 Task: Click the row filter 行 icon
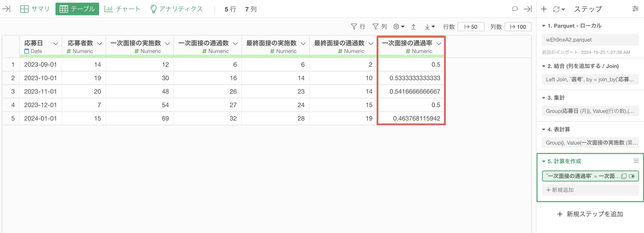coord(358,27)
